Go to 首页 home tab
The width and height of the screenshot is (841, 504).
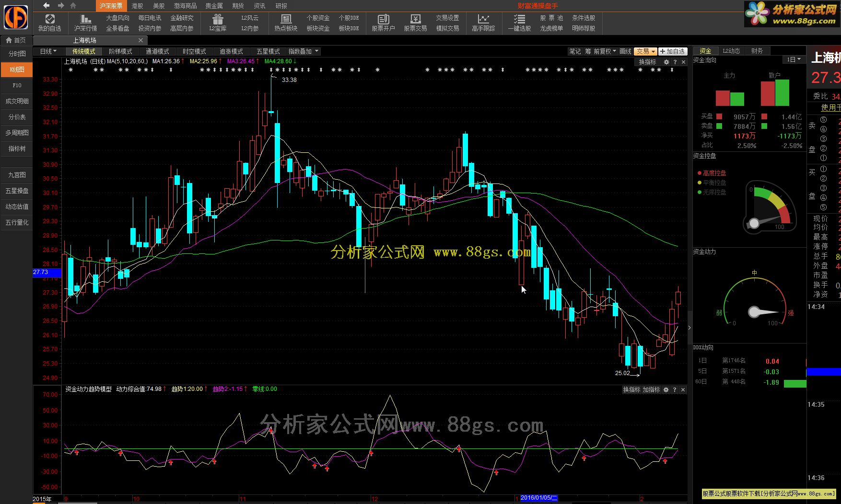[16, 40]
